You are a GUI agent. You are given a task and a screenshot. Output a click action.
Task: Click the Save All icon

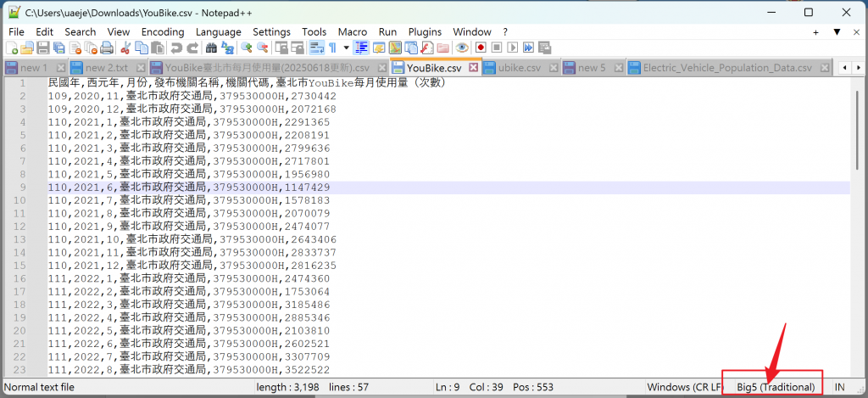click(x=59, y=48)
